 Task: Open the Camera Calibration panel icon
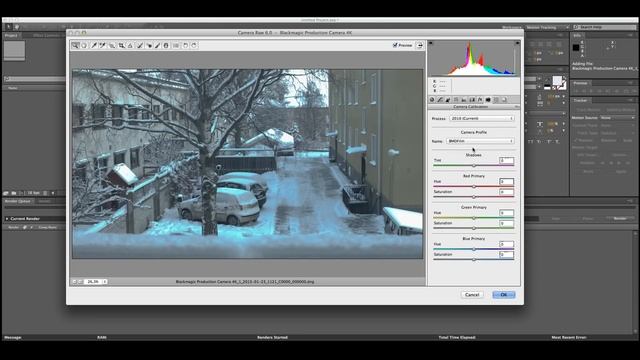(488, 100)
